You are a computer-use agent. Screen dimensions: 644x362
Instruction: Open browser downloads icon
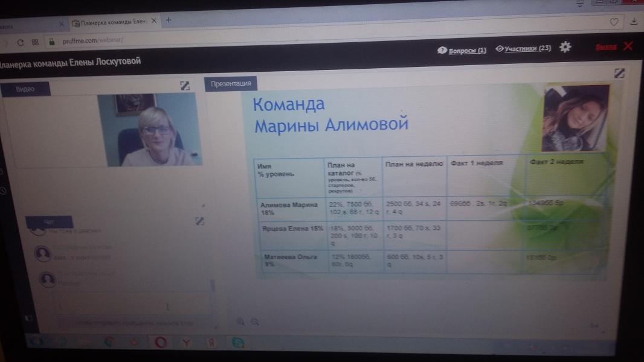634,22
